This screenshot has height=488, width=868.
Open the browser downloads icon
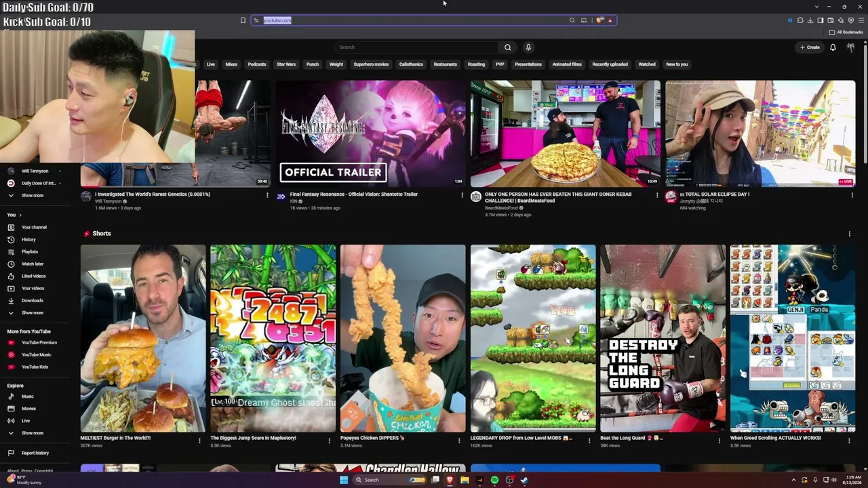[x=810, y=20]
